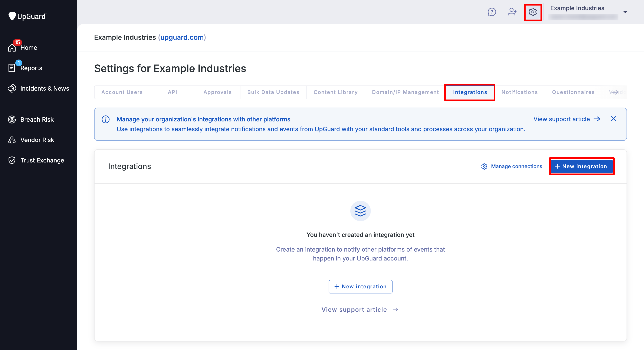This screenshot has width=644, height=350.
Task: Select the Bulk Data Updates tab
Action: [273, 92]
